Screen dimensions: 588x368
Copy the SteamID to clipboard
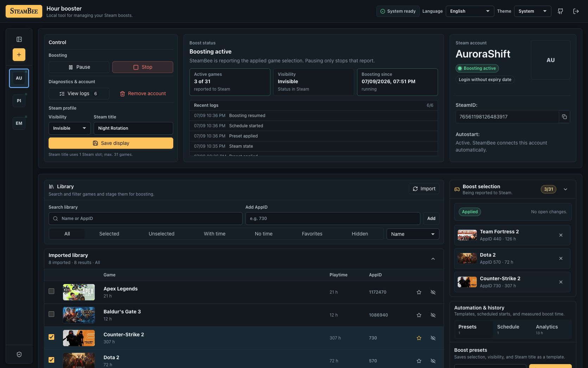point(564,117)
